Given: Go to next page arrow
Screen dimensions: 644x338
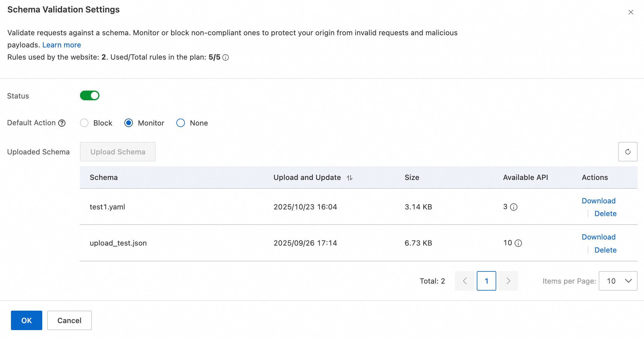Looking at the screenshot, I should click(508, 281).
